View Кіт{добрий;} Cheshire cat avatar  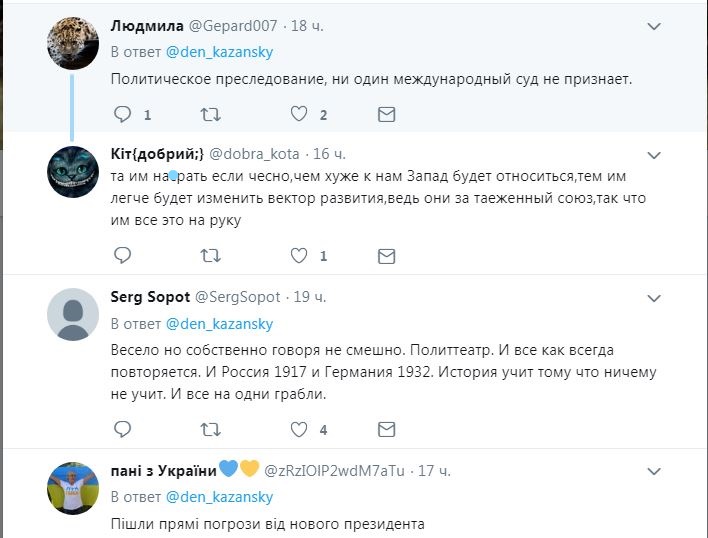pyautogui.click(x=73, y=172)
